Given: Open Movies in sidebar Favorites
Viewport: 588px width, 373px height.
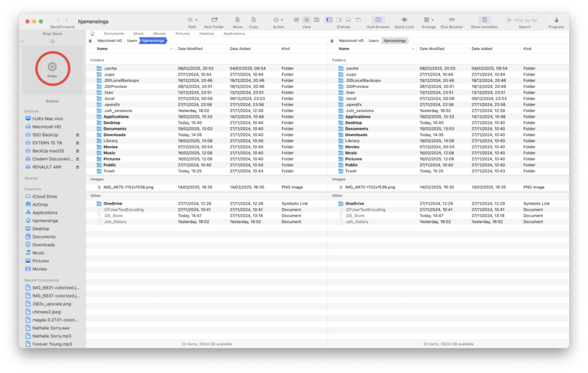Looking at the screenshot, I should (39, 269).
